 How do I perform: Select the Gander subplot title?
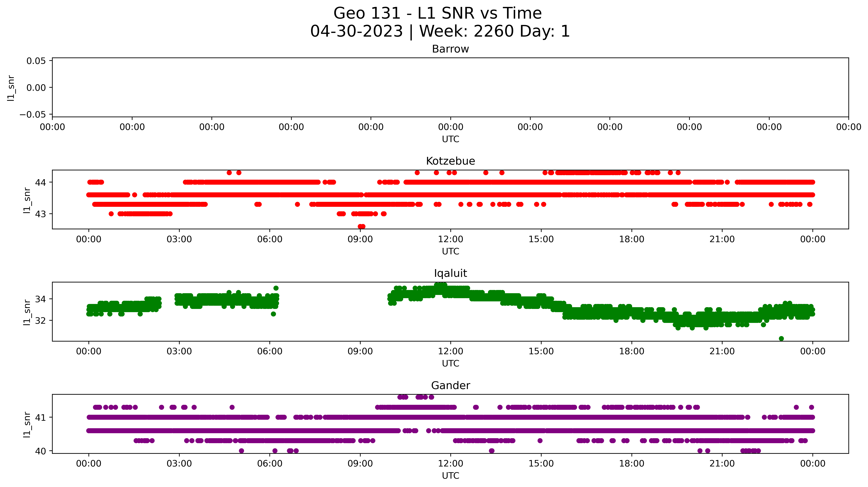(450, 385)
